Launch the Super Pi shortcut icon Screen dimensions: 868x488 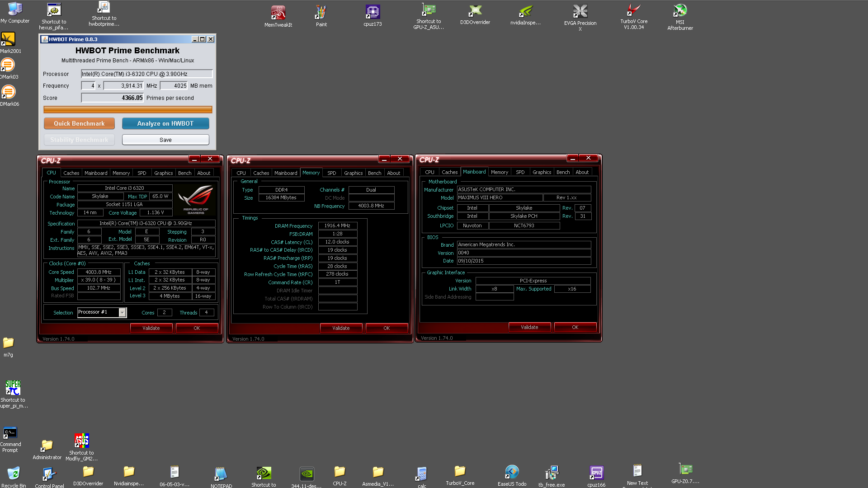click(13, 394)
